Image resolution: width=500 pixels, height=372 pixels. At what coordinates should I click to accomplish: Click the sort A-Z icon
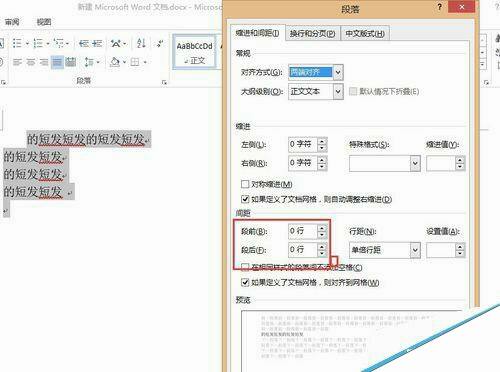tap(141, 43)
